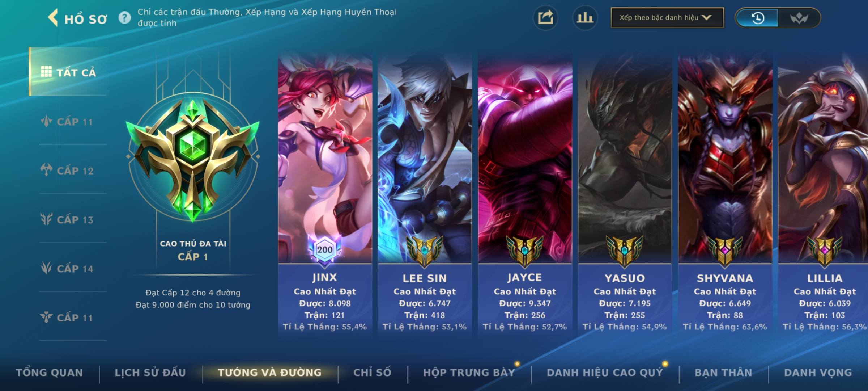Open the Tổng Quan tab
Screen dimensions: 868x391
pos(50,373)
